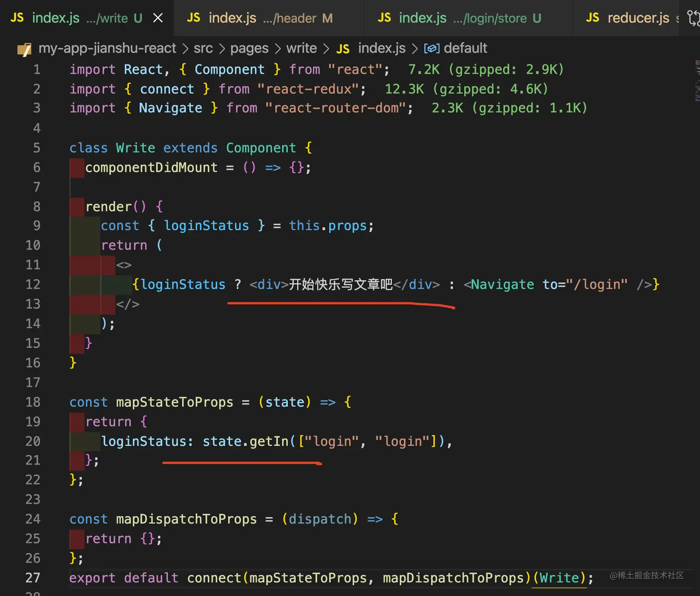This screenshot has height=596, width=700.
Task: Click the breadcrumb project folder icon
Action: coord(24,49)
